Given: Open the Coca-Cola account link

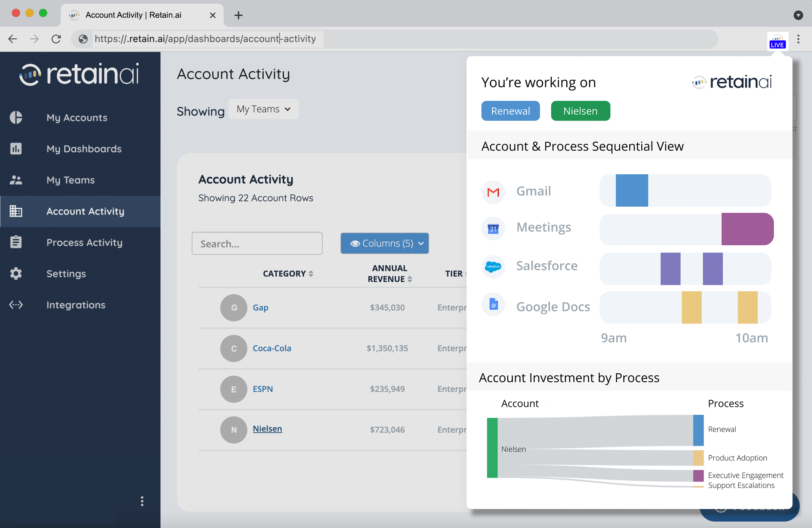Looking at the screenshot, I should [x=272, y=348].
